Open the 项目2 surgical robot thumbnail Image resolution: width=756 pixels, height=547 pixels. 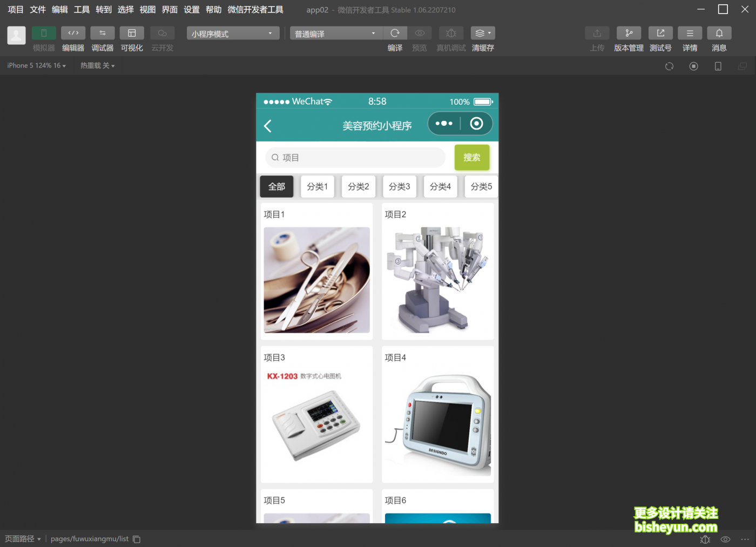[437, 280]
